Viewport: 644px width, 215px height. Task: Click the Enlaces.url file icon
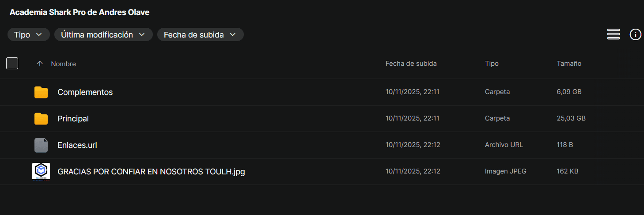point(41,145)
